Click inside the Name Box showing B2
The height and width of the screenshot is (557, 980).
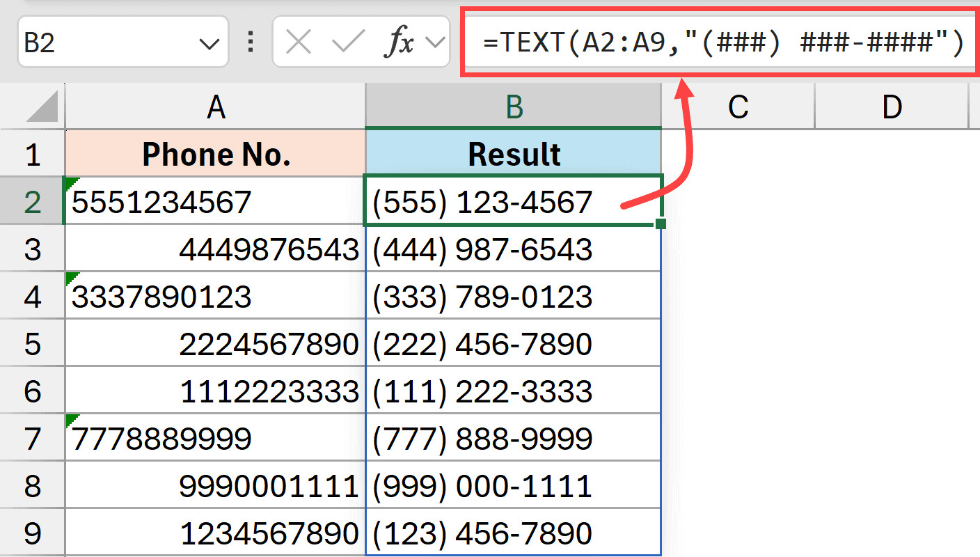[104, 43]
